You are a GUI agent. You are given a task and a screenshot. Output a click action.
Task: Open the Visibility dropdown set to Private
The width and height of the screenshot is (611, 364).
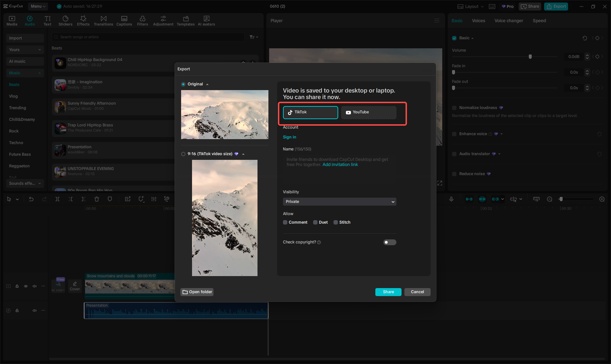339,202
